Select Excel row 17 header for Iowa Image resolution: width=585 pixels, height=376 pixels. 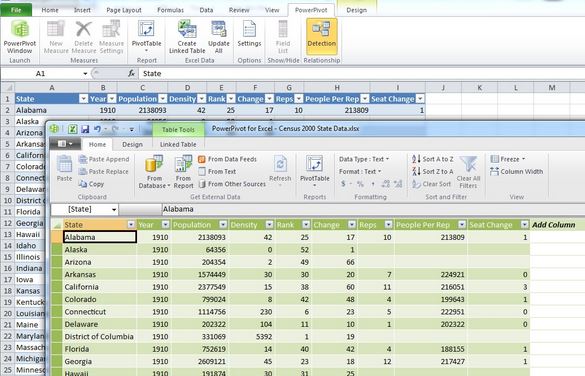[8, 279]
